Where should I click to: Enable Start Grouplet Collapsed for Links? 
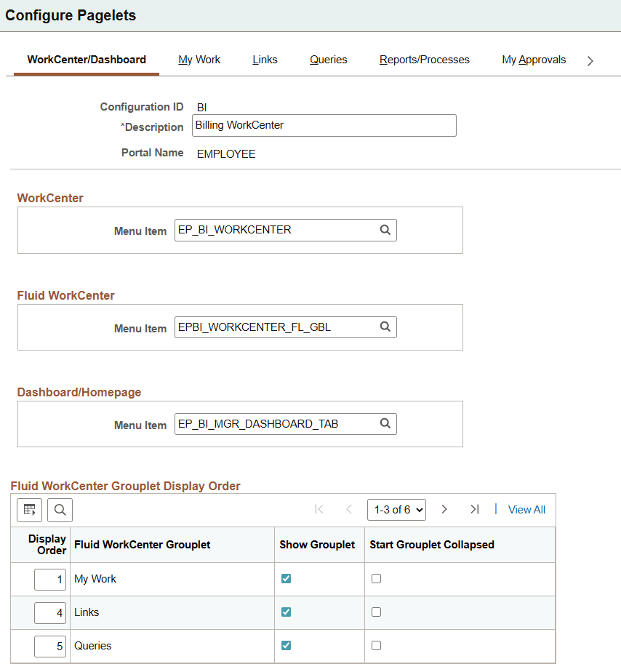tap(376, 612)
